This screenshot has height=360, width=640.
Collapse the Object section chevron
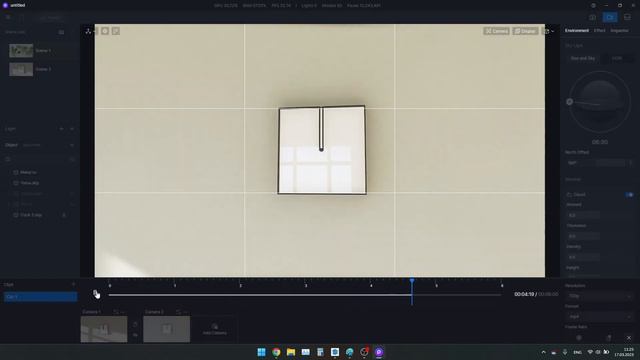[72, 145]
